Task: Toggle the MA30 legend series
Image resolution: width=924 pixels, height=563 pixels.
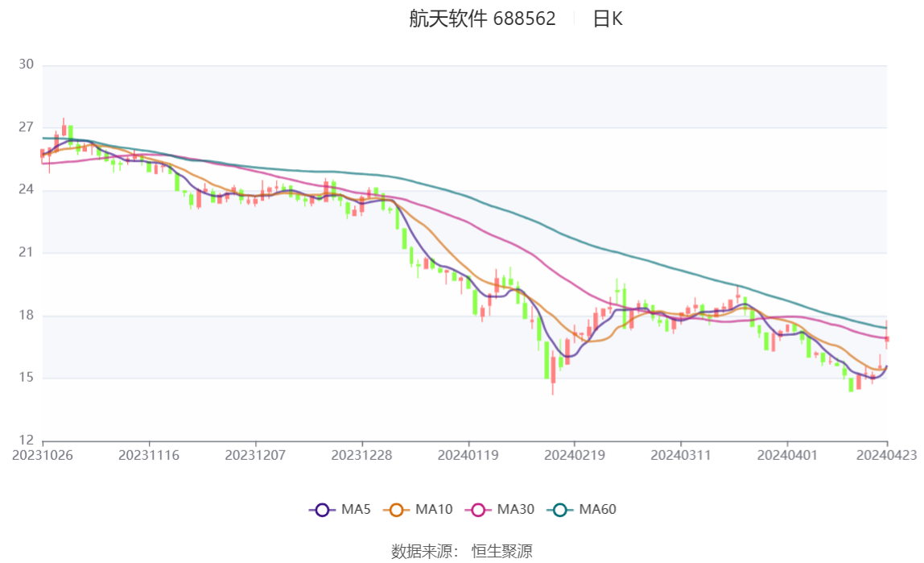Action: click(x=500, y=509)
